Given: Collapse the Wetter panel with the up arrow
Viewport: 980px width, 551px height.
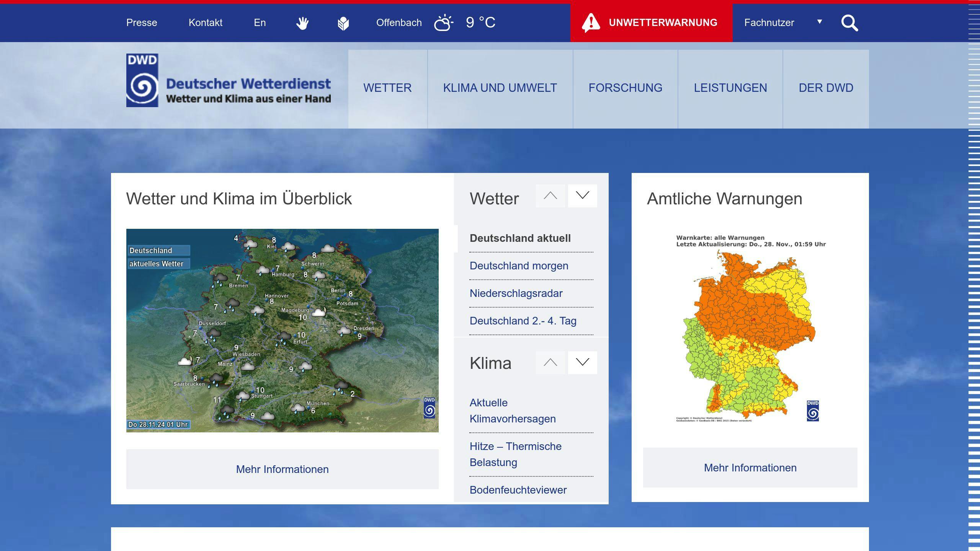Looking at the screenshot, I should (550, 196).
